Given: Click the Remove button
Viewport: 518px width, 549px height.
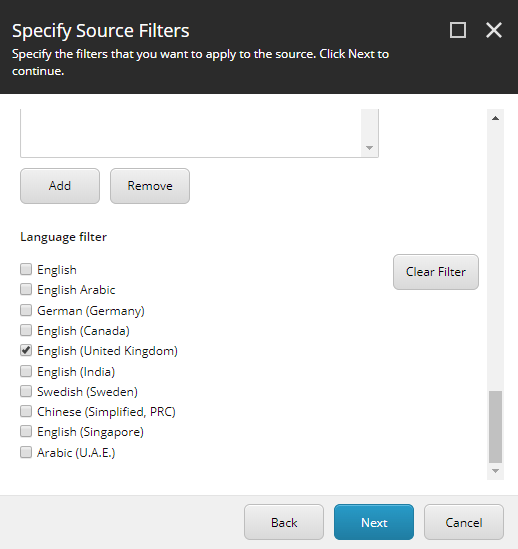Looking at the screenshot, I should click(x=150, y=186).
